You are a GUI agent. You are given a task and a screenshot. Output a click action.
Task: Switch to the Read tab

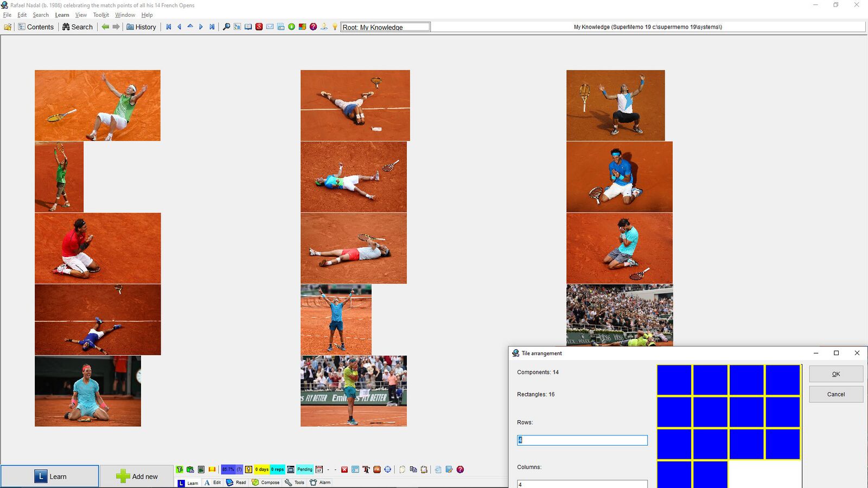coord(236,483)
